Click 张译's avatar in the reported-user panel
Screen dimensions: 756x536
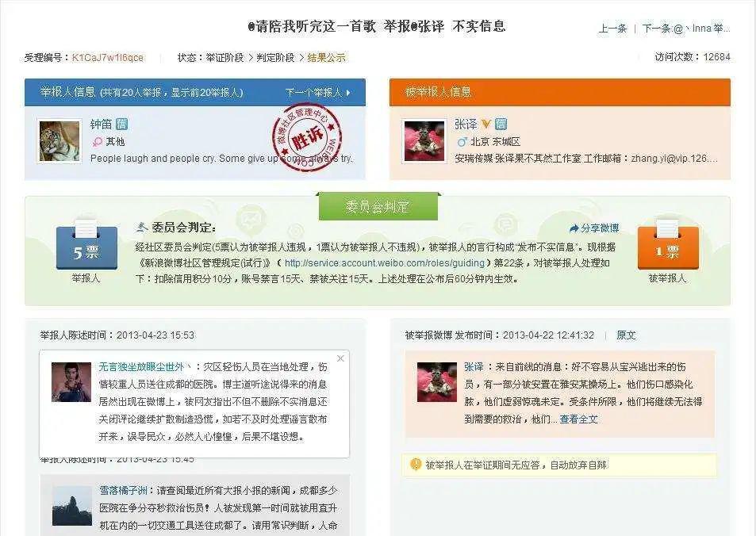click(424, 141)
